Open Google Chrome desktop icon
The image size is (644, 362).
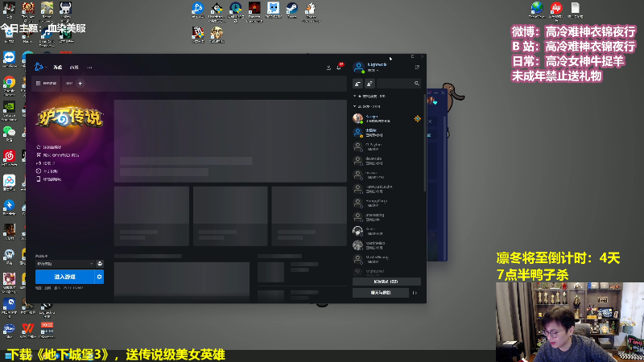pos(9,84)
